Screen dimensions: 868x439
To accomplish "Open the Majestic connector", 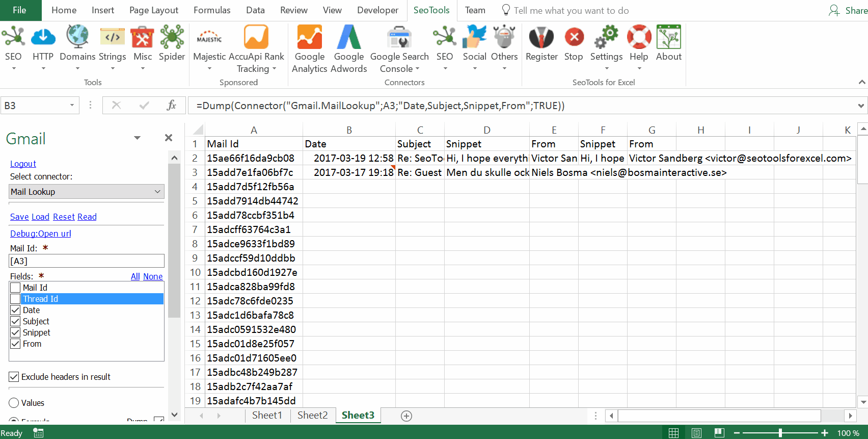I will [209, 38].
